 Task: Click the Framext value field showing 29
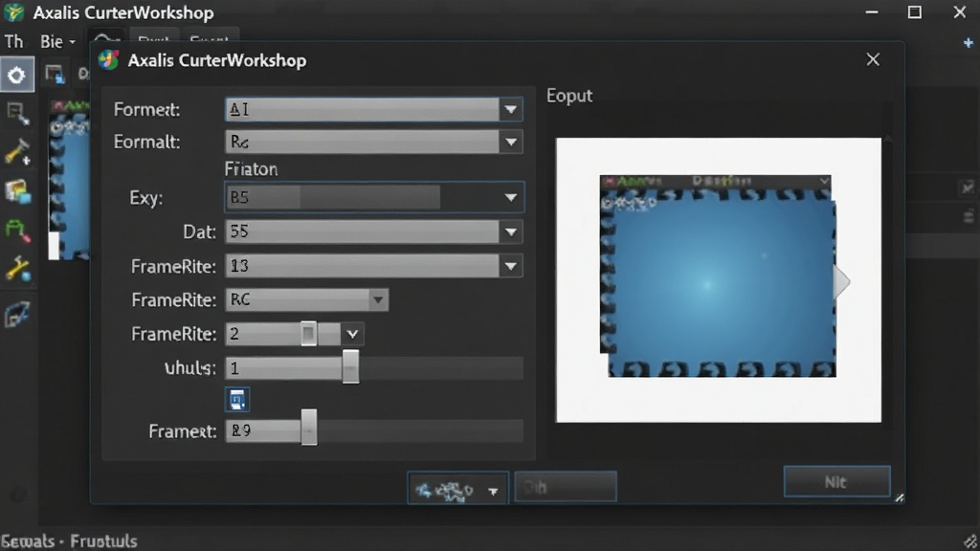tap(262, 431)
